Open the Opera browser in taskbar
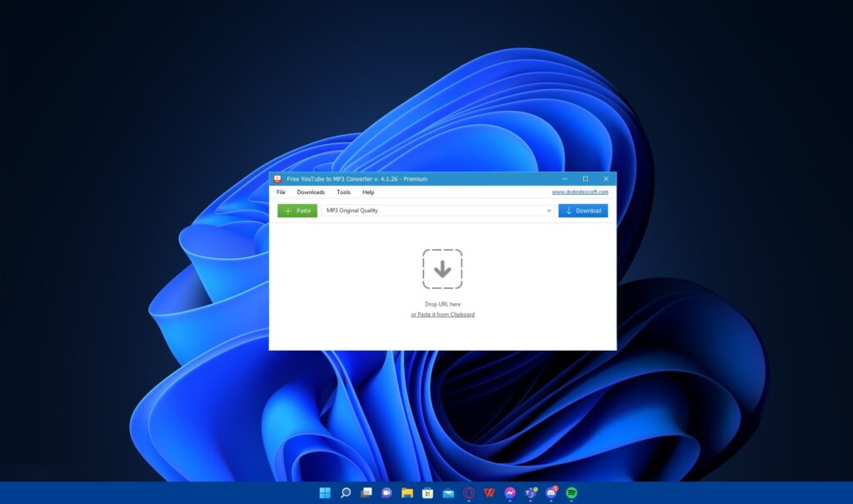Viewport: 853px width, 504px height. coord(469,493)
